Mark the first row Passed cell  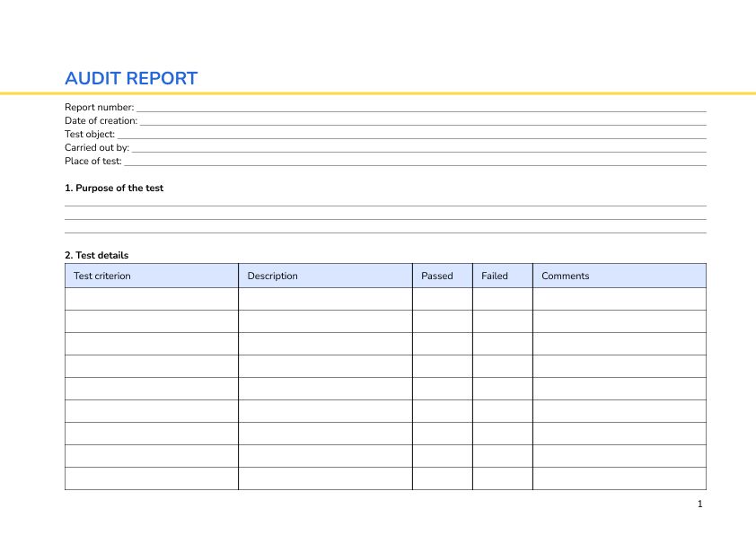pos(442,299)
